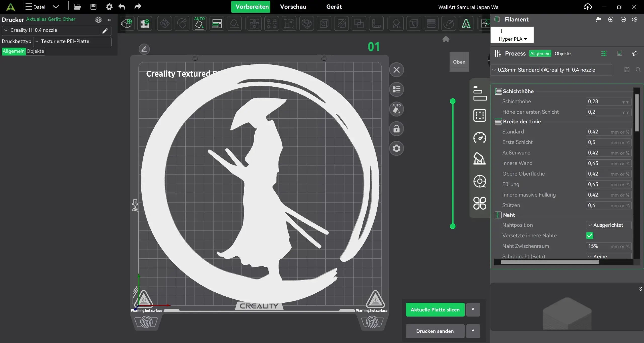Remove plate with round X button

coord(396,70)
